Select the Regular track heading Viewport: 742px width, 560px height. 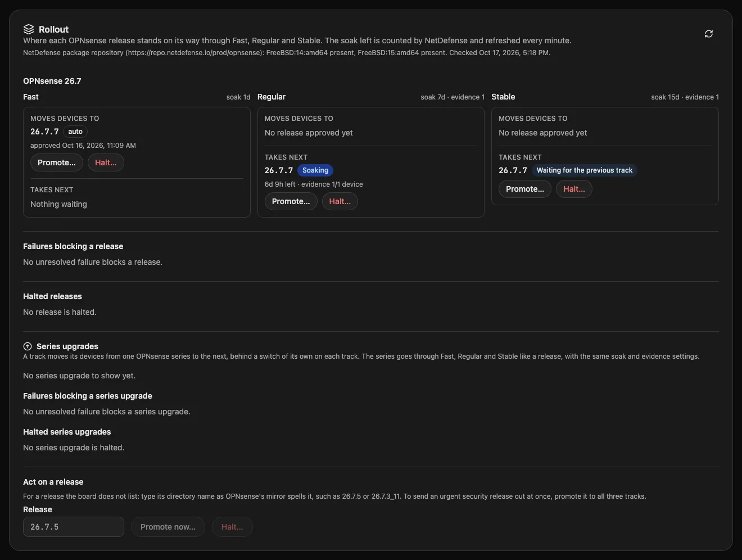coord(272,97)
